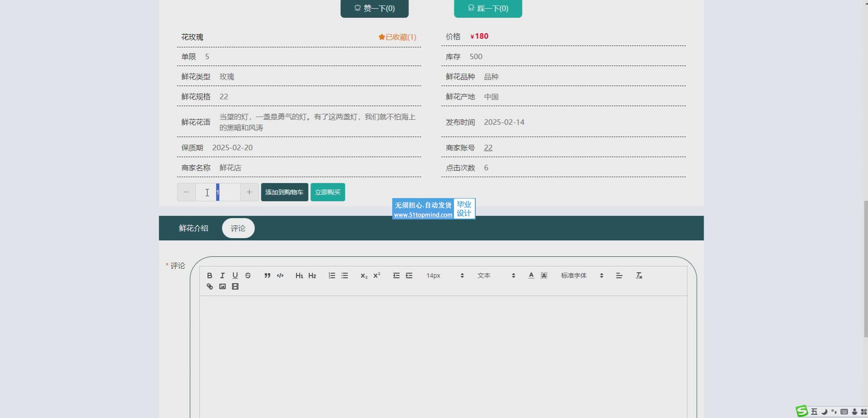Viewport: 868px width, 418px height.
Task: Insert an ordered numbered list
Action: (x=332, y=275)
